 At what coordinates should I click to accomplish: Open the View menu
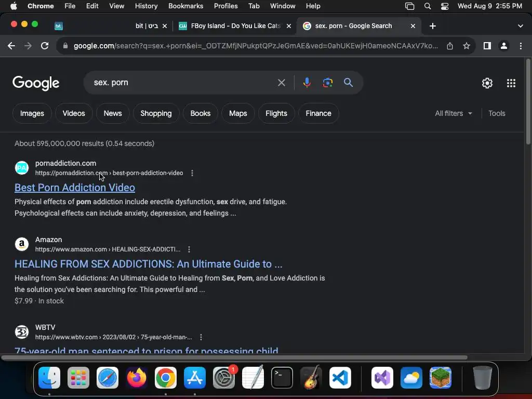(116, 6)
